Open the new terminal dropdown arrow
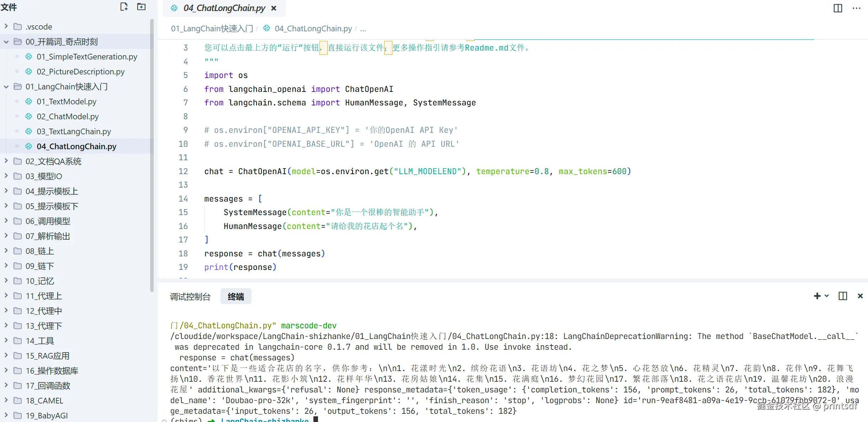The image size is (868, 422). click(827, 296)
